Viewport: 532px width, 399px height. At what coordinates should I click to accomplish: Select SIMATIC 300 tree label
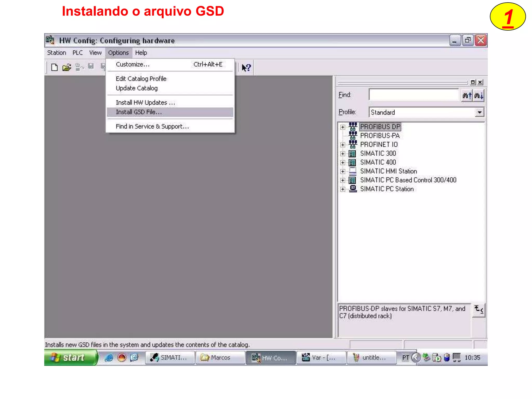(378, 154)
